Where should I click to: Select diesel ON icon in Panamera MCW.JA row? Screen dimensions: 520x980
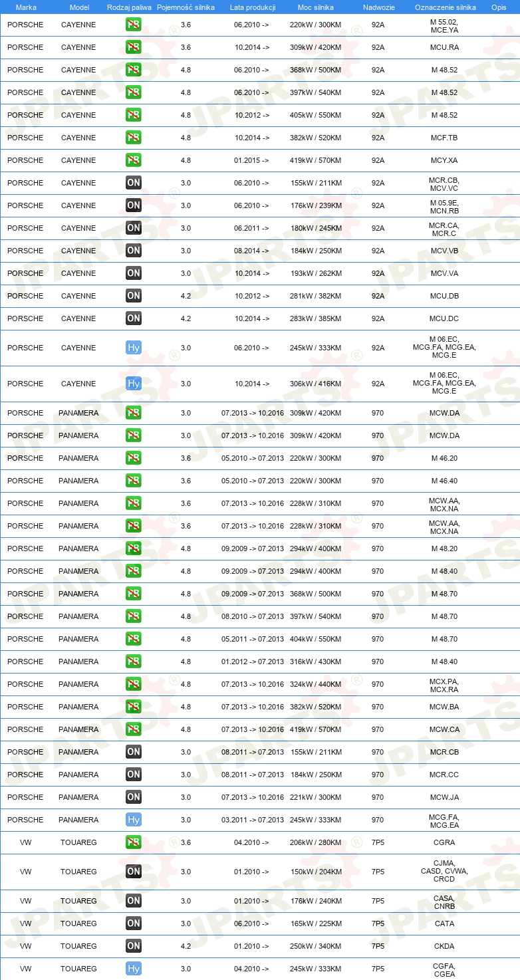134,797
